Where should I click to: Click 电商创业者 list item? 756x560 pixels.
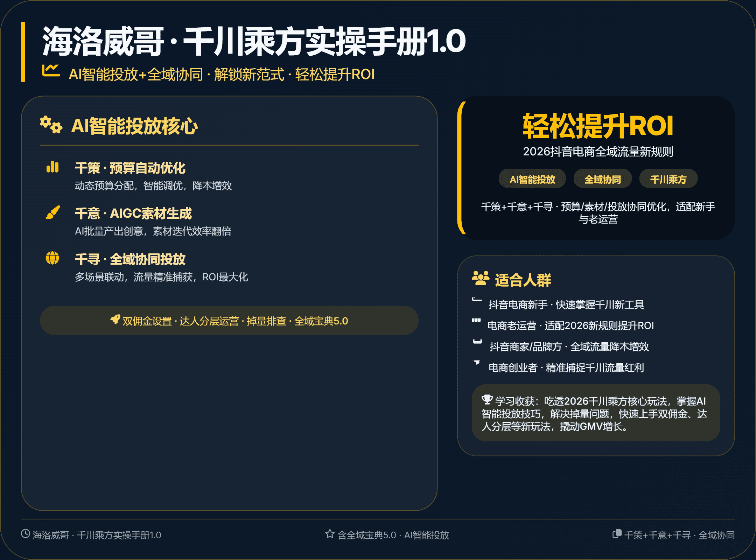click(x=566, y=367)
